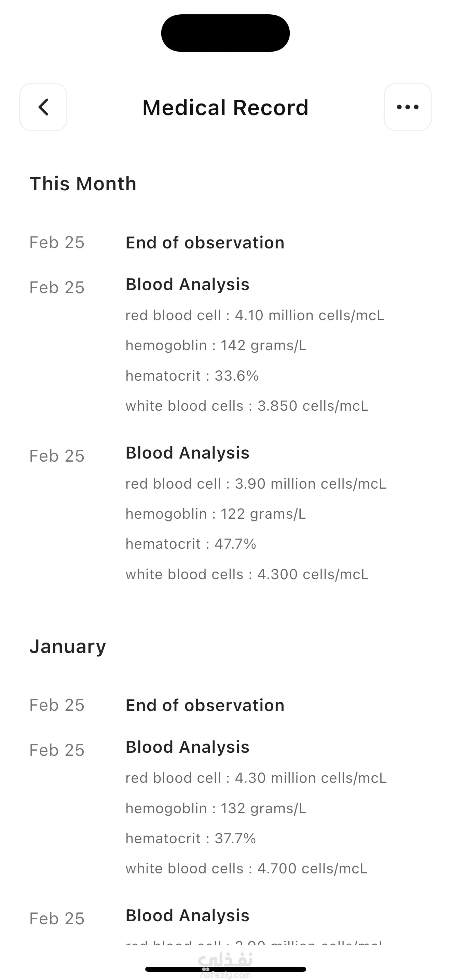The height and width of the screenshot is (980, 451).
Task: Open End of observation under January
Action: pyautogui.click(x=205, y=706)
